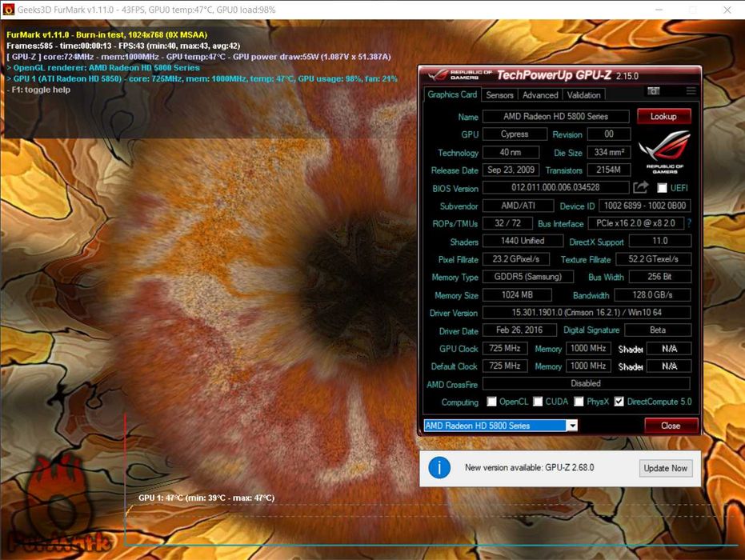Click the New version available GPU-Z 2.68.0 text
The width and height of the screenshot is (745, 560).
click(529, 467)
